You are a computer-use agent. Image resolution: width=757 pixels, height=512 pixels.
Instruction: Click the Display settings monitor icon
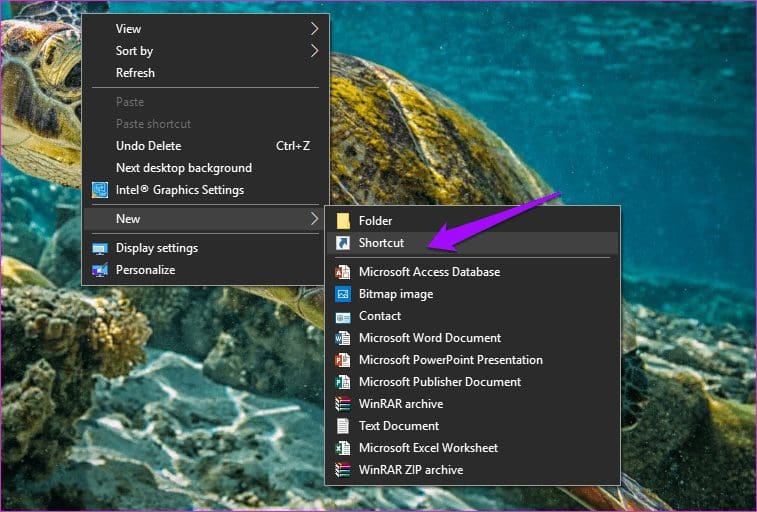(100, 249)
